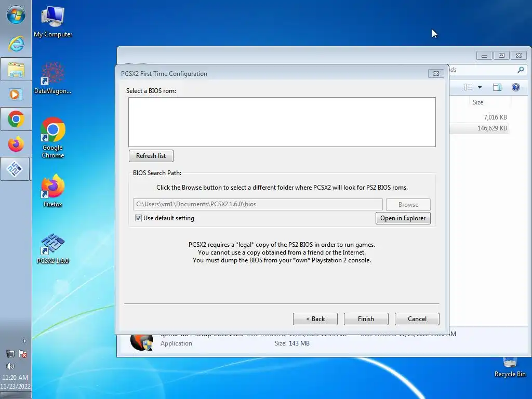Click the Refresh list button
This screenshot has height=399, width=532.
151,156
